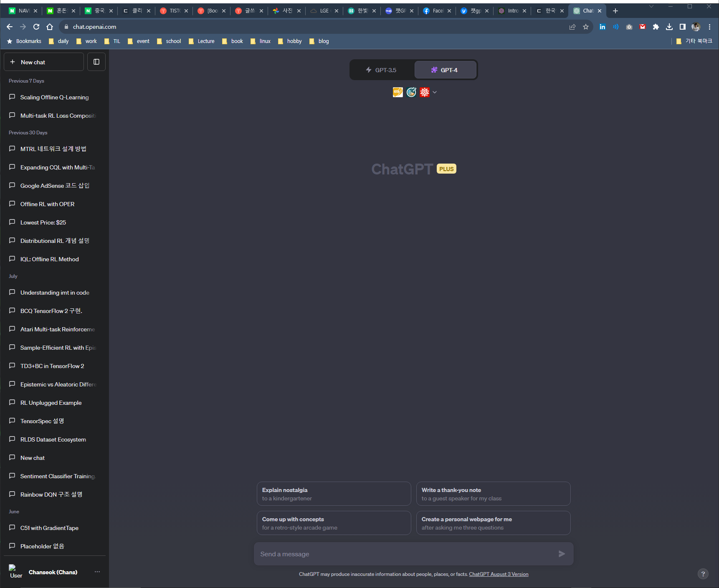
Task: Close the active Chat browser tab
Action: tap(600, 11)
